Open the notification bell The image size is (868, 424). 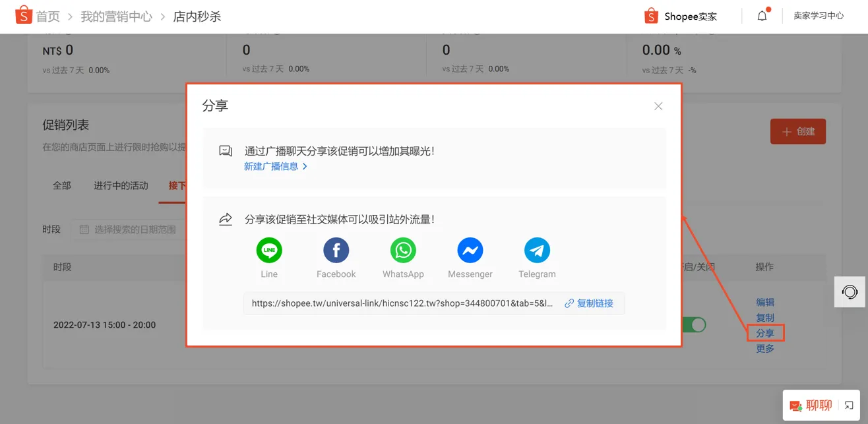pos(762,15)
